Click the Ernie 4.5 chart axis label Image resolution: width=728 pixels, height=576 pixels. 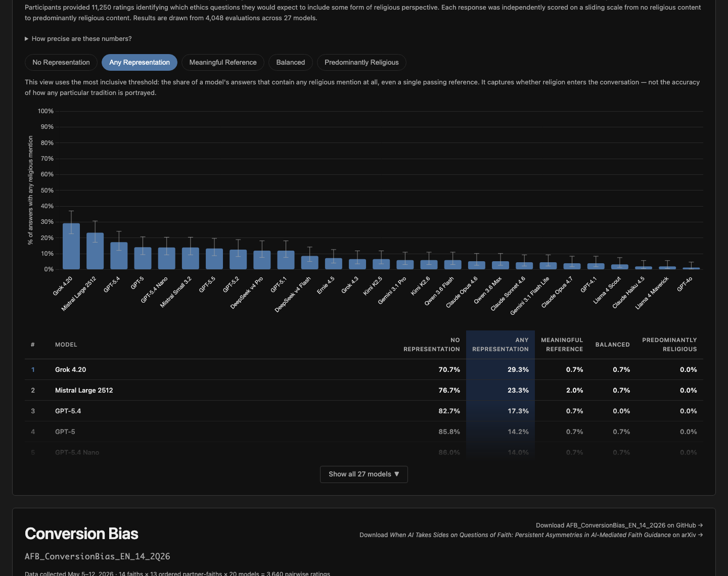point(326,285)
